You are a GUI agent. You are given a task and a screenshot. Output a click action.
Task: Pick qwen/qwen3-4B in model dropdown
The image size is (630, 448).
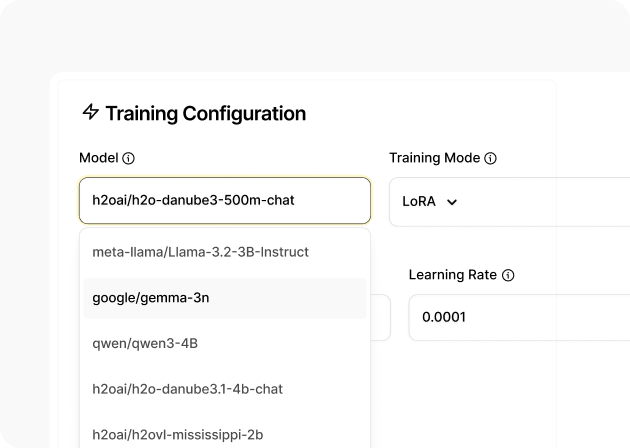[x=145, y=343]
